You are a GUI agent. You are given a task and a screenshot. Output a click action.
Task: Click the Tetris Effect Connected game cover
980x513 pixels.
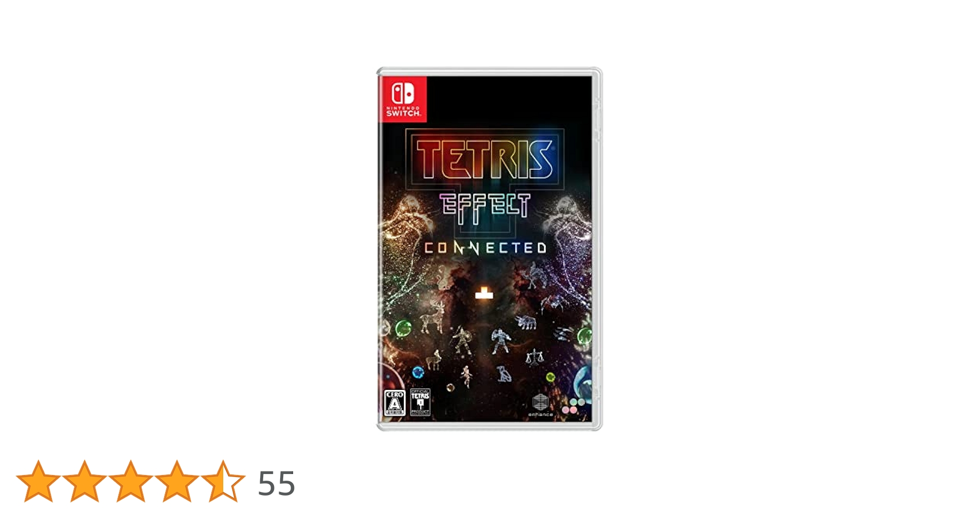click(x=489, y=249)
